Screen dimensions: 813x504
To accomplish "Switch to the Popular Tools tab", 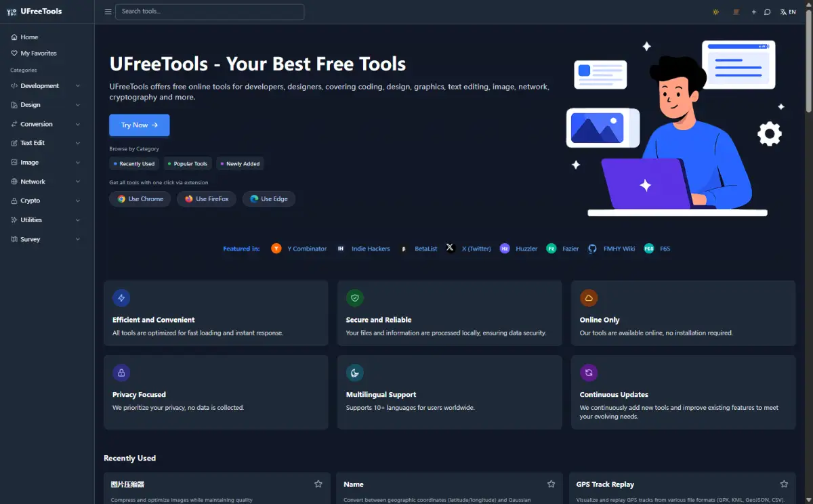I will 188,163.
